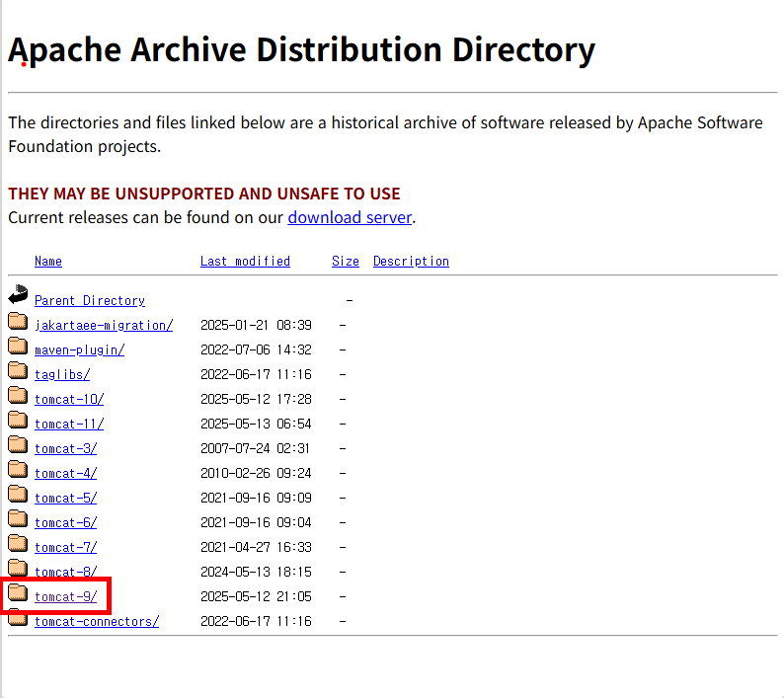
Task: Click the date 2021-09-16 09:04
Action: point(256,523)
